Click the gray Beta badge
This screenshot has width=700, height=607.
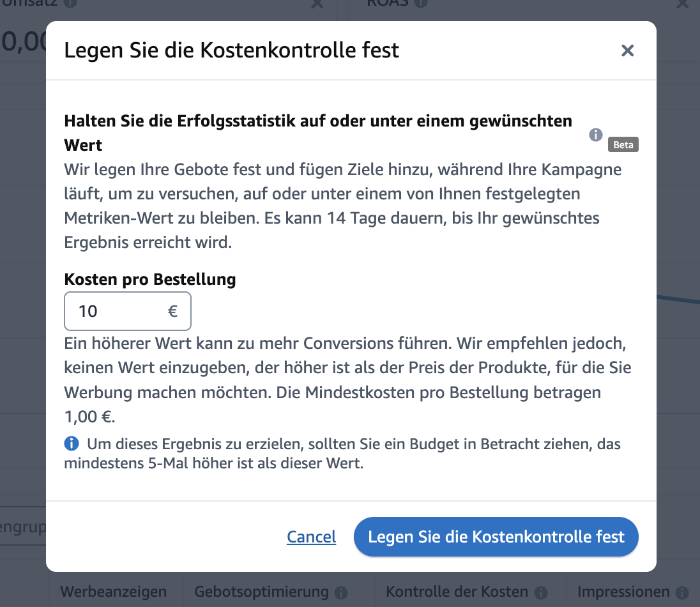click(623, 144)
